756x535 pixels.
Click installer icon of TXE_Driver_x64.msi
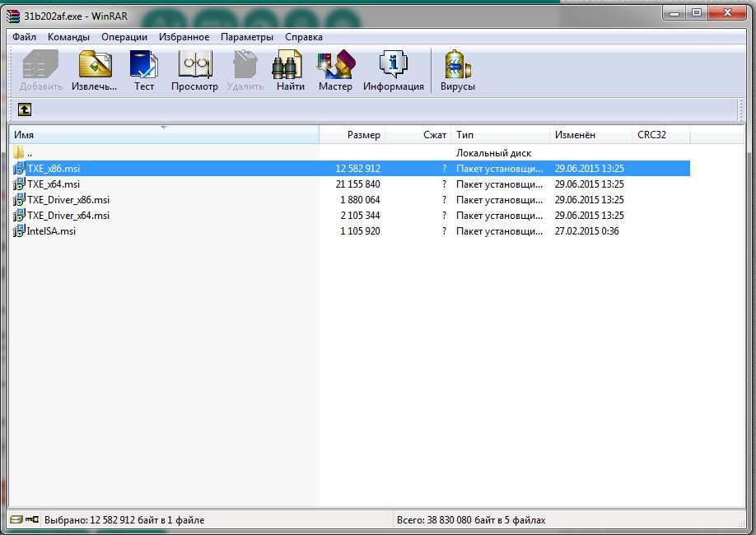coord(19,215)
